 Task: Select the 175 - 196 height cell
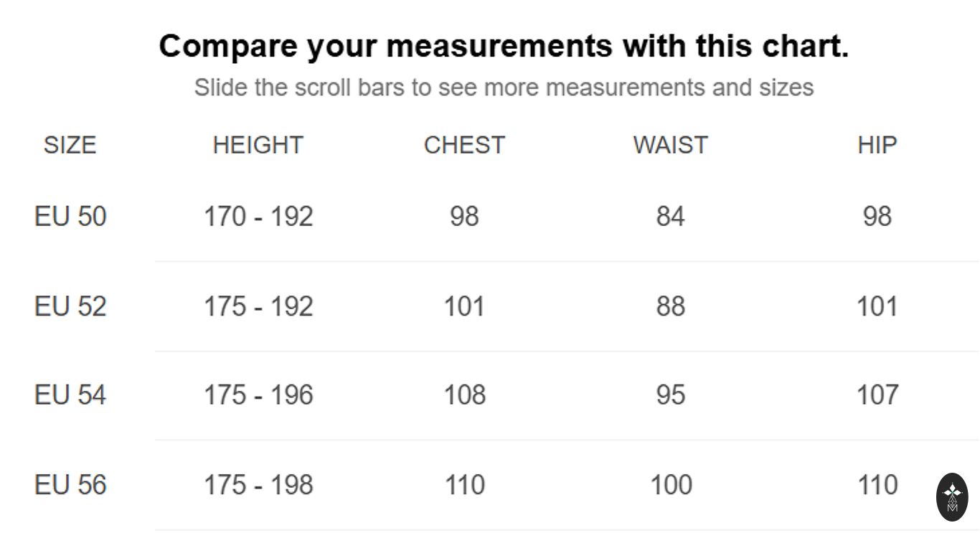258,395
